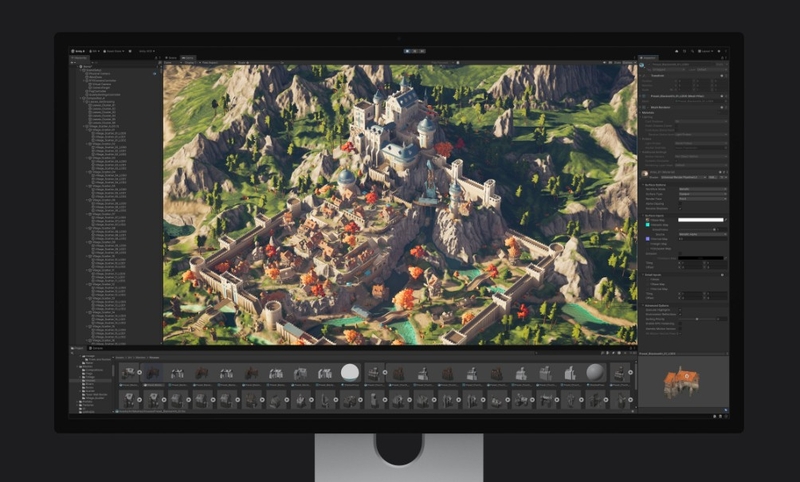Click the material Edit button
The image size is (800, 482).
[711, 177]
